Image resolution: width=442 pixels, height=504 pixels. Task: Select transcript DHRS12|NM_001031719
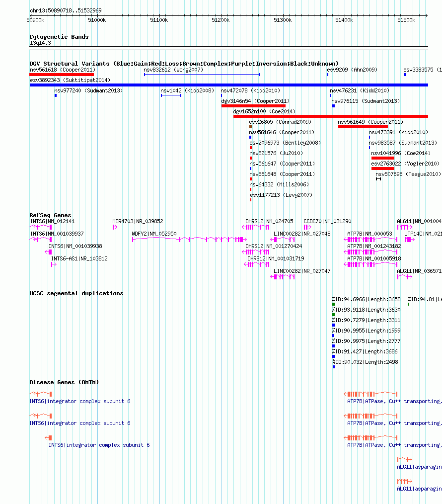(276, 259)
